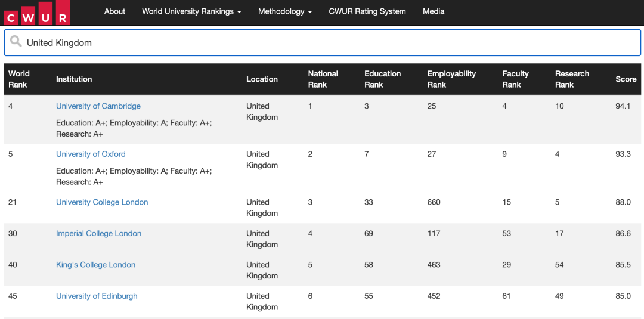Viewport: 644px width, 319px height.
Task: Select United Kingdom location in Imperial row
Action: pyautogui.click(x=262, y=239)
